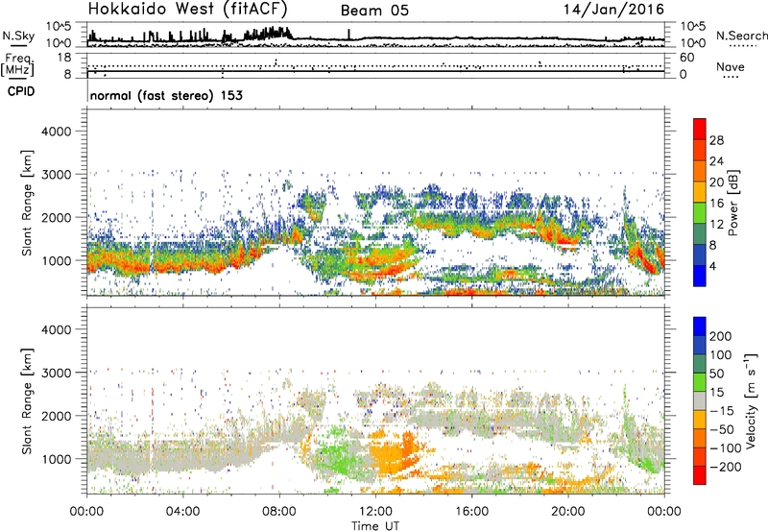The image size is (768, 532).
Task: Click the 'Time UT' axis title
Action: click(375, 526)
